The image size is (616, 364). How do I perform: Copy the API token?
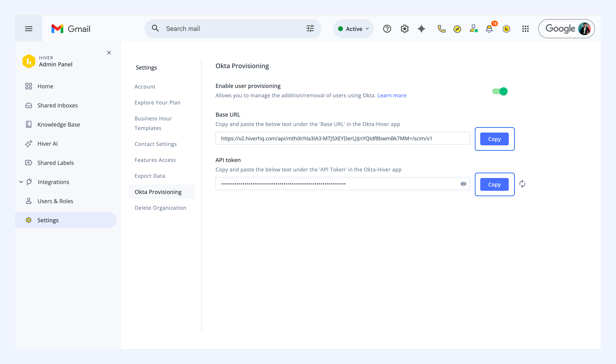click(494, 184)
